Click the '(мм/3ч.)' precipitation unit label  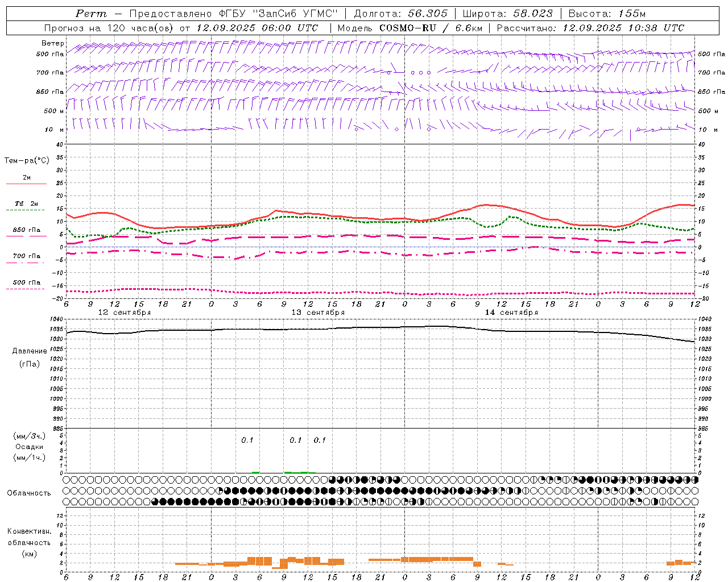click(29, 436)
